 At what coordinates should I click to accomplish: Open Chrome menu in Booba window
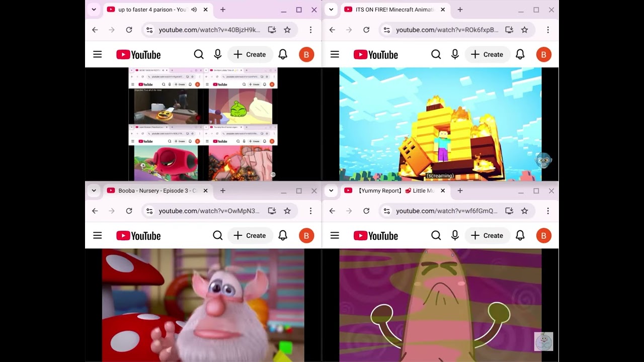point(311,211)
